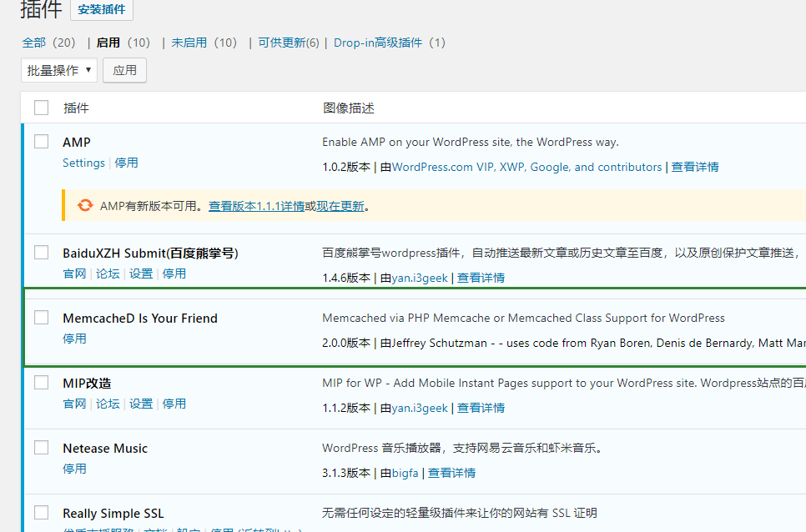Filter plugins by 未启用 inactive

point(189,43)
